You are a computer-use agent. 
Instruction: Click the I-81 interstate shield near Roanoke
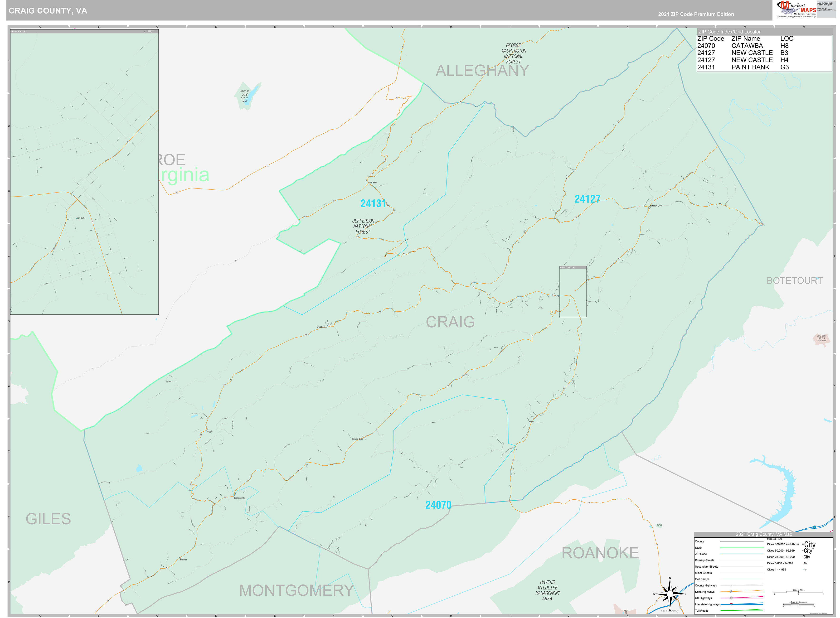[814, 527]
